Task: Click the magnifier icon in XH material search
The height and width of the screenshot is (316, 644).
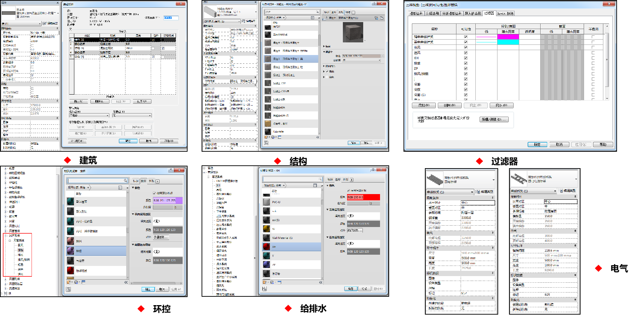Action: pos(320,179)
